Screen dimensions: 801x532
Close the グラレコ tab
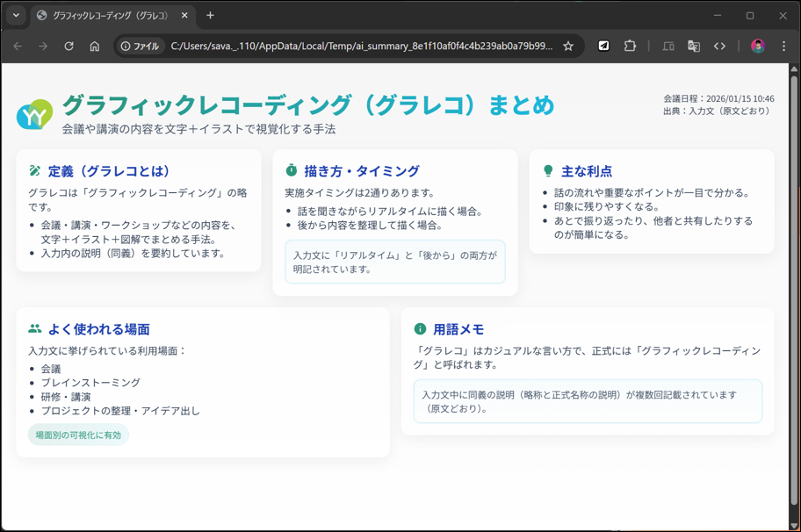[184, 15]
